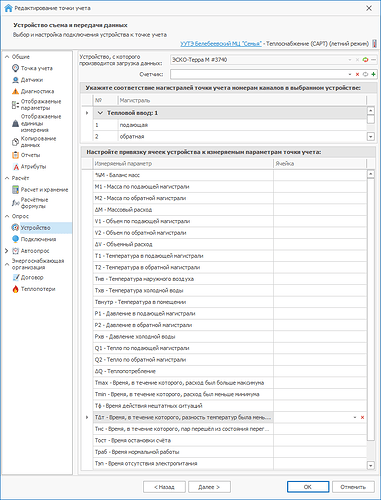Open the device selection dropdown arrow
381x500 pixels.
point(350,60)
